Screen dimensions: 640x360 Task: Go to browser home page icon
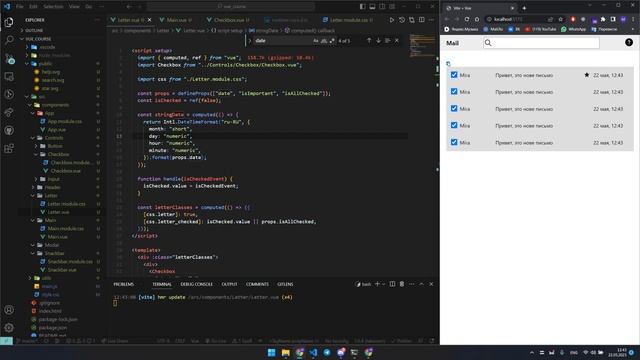point(477,19)
